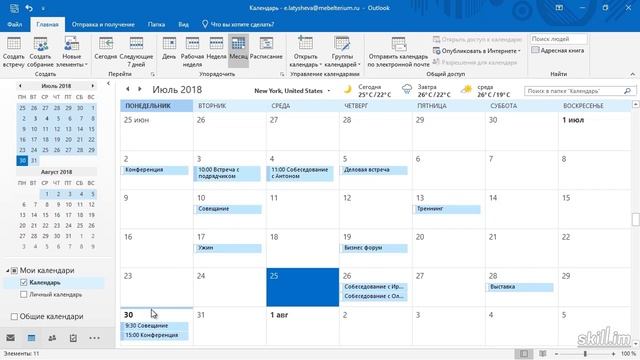Image resolution: width=640 pixels, height=360 pixels.
Task: Open 11:00 Собеседование с Антоном event
Action: (x=300, y=173)
